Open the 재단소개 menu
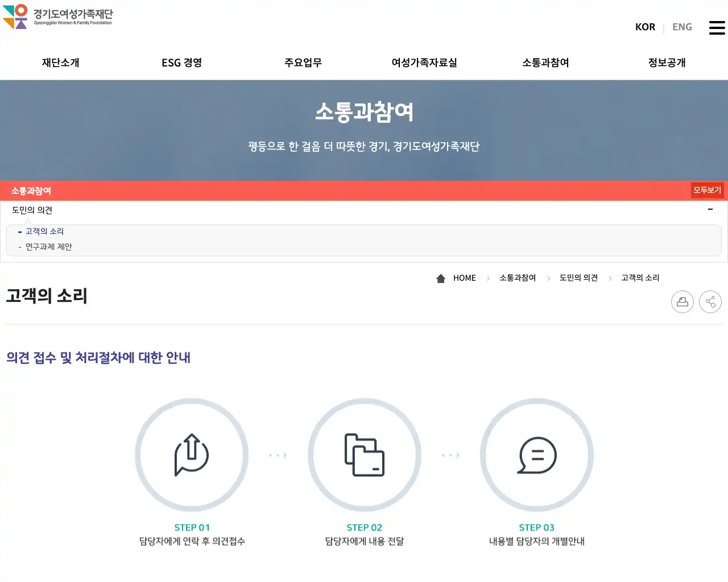This screenshot has width=728, height=582. 60,63
